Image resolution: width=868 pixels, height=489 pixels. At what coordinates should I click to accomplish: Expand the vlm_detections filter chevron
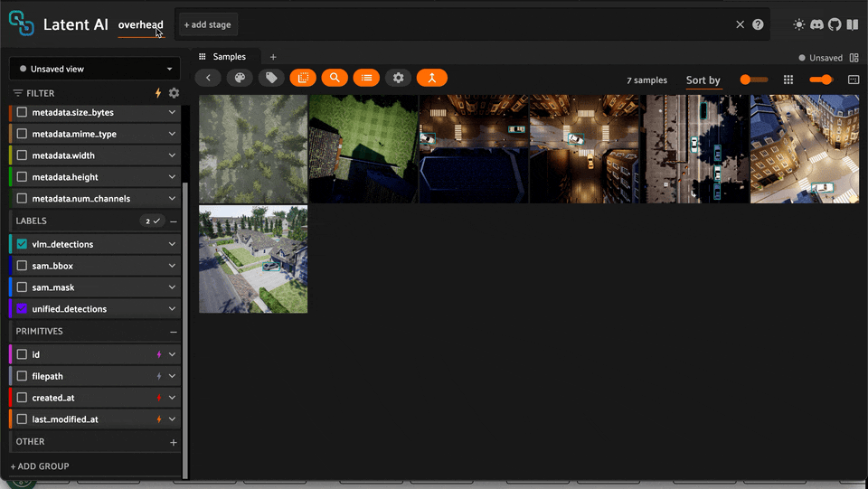pyautogui.click(x=172, y=244)
